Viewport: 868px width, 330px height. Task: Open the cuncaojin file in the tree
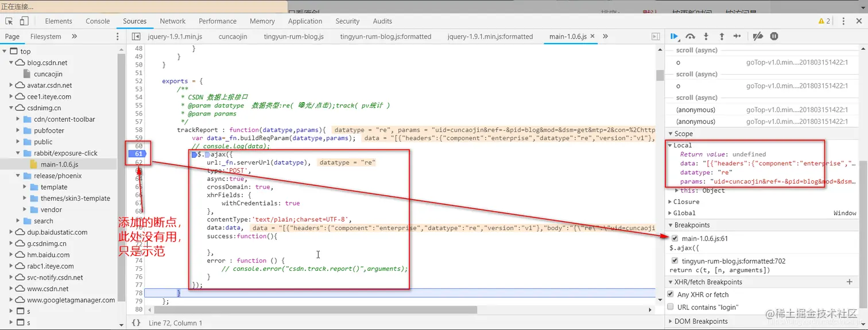click(x=48, y=74)
